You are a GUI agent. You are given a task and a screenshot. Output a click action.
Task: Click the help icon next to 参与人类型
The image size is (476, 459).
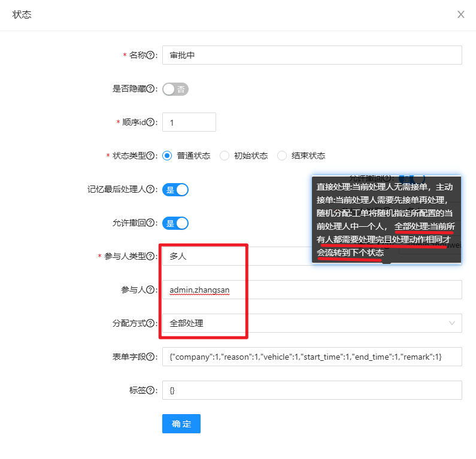[x=150, y=256]
